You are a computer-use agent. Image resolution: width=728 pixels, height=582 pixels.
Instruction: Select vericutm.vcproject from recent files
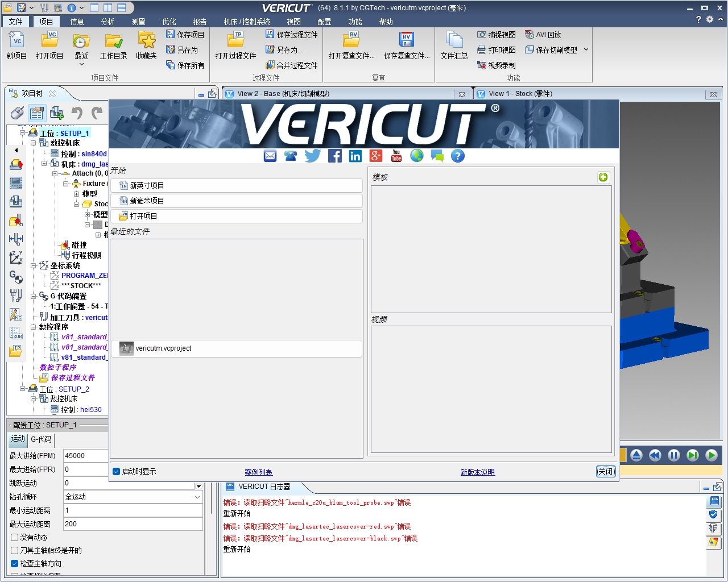point(165,348)
